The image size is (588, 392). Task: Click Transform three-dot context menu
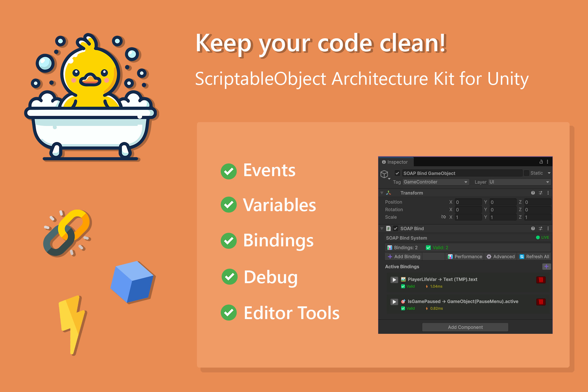[548, 193]
